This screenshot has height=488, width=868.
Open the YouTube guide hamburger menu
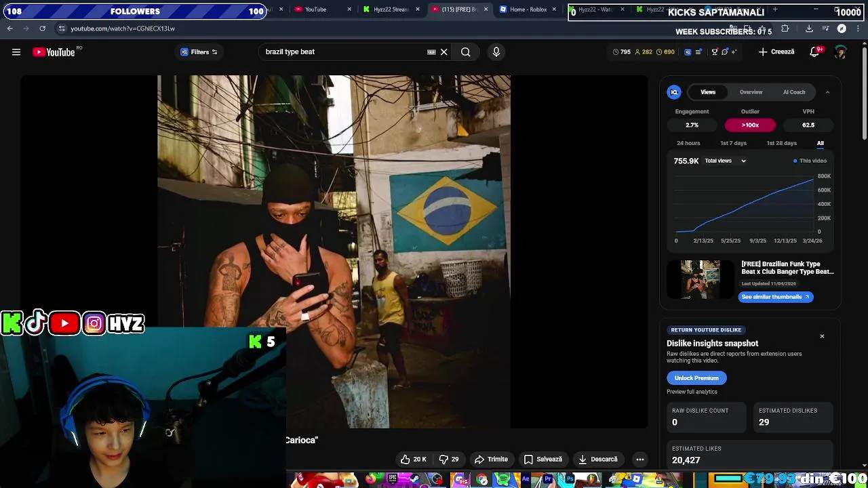coord(16,52)
